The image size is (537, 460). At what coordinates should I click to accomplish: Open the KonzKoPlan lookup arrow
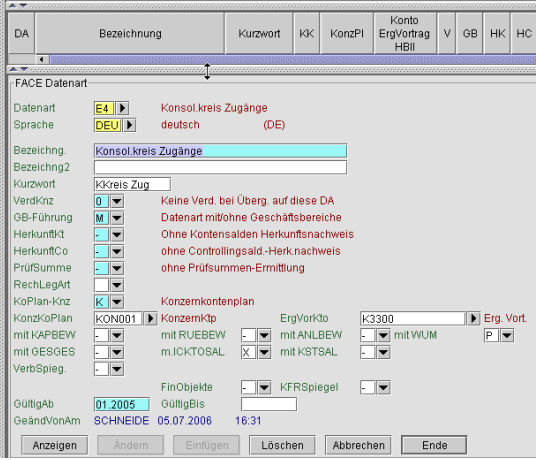(x=150, y=319)
